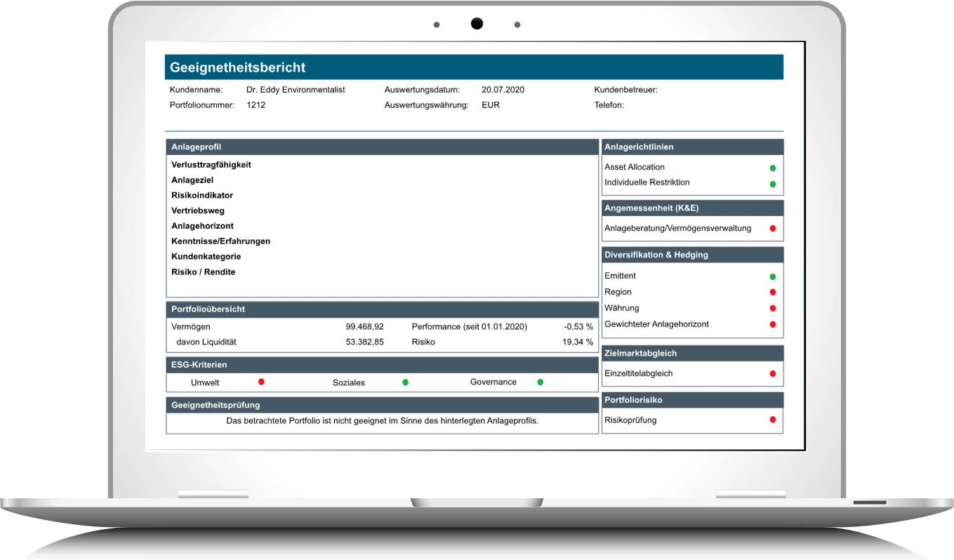Click the red Region status indicator
This screenshot has height=560, width=954.
[772, 292]
